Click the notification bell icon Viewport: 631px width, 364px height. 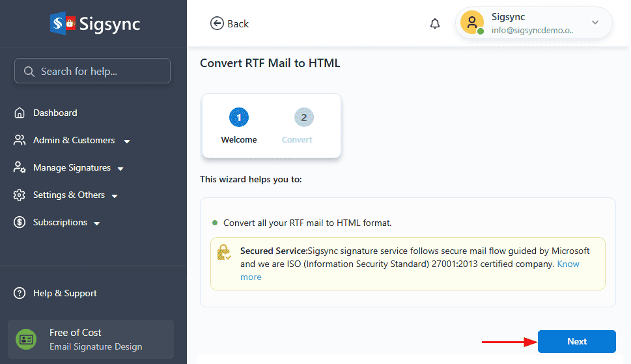(435, 24)
